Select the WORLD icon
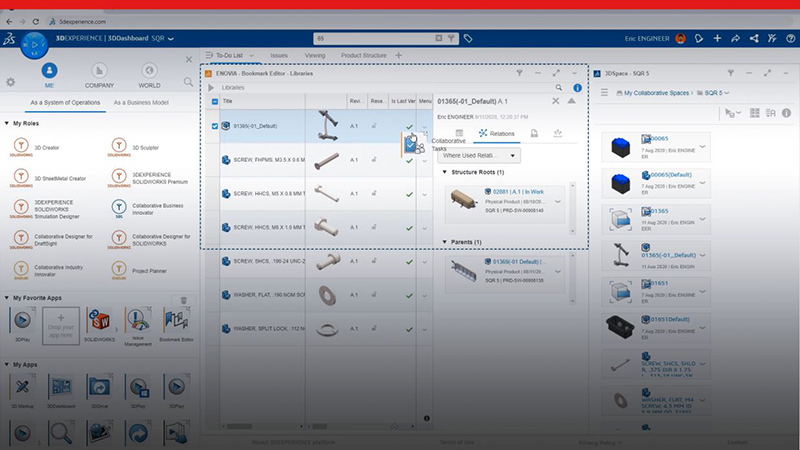 pos(149,70)
